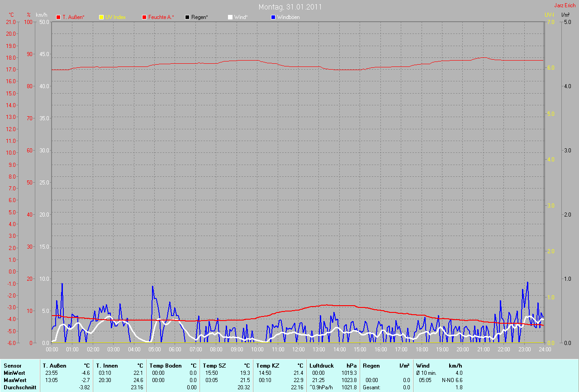Click the Jarz Erich author label
This screenshot has width=579, height=392.
pos(565,5)
